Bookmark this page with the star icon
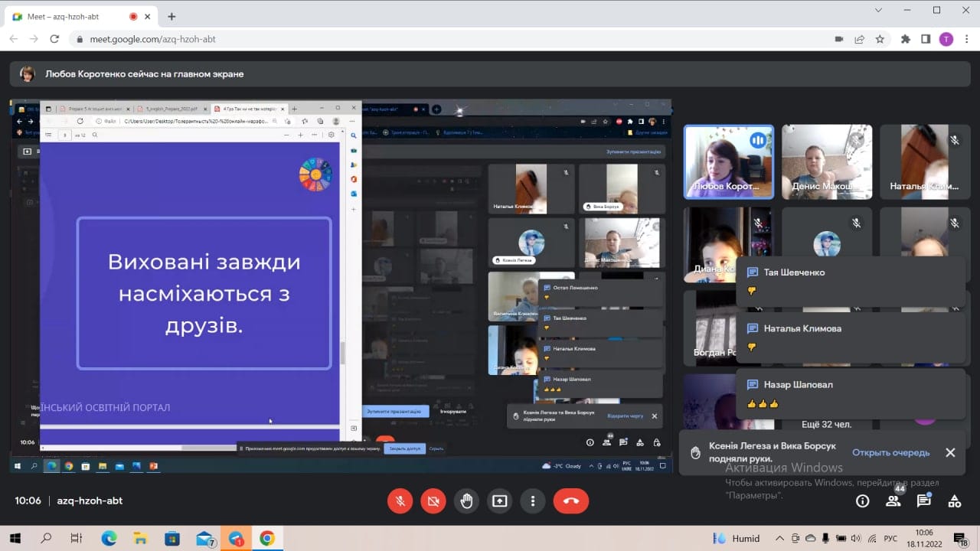The image size is (980, 551). 880,39
